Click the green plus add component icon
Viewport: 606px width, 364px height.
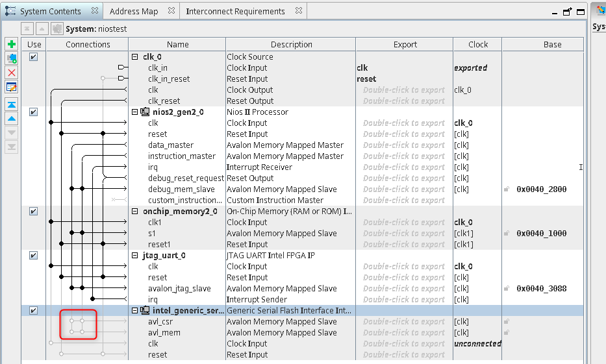tap(11, 44)
